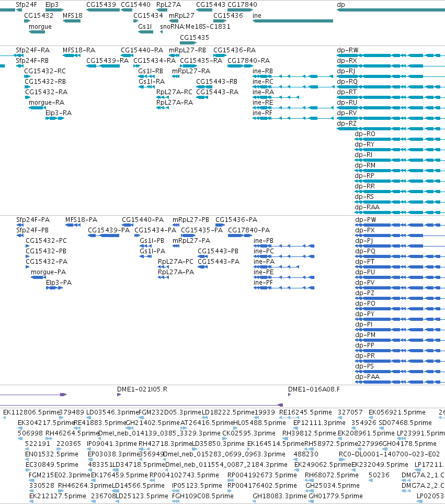The height and width of the screenshot is (504, 445).
Task: Click the RE16245.5prime EST label
Action: pos(306,412)
